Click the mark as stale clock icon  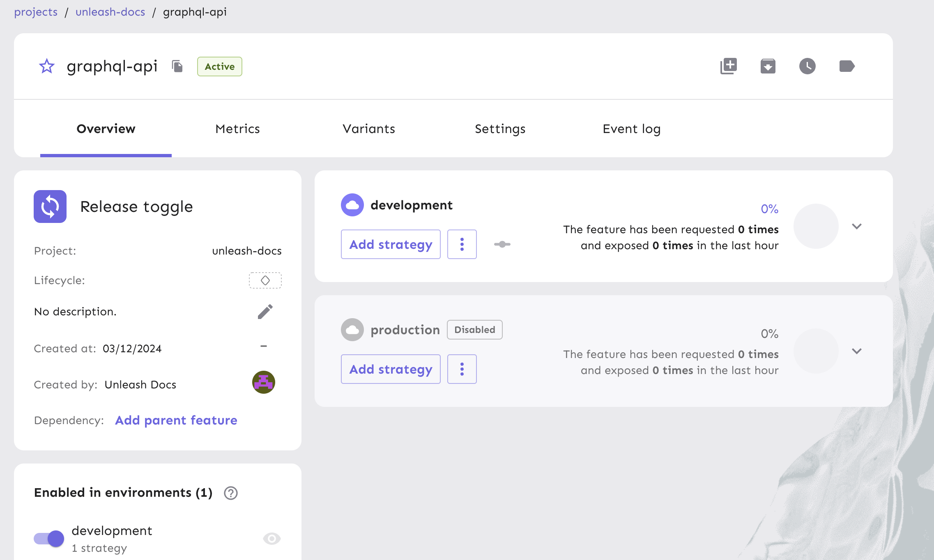(807, 66)
